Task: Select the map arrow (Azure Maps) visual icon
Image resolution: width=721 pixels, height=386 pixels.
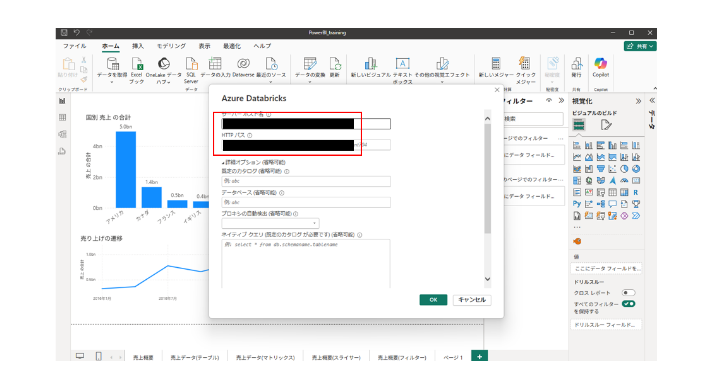Action: 612,180
